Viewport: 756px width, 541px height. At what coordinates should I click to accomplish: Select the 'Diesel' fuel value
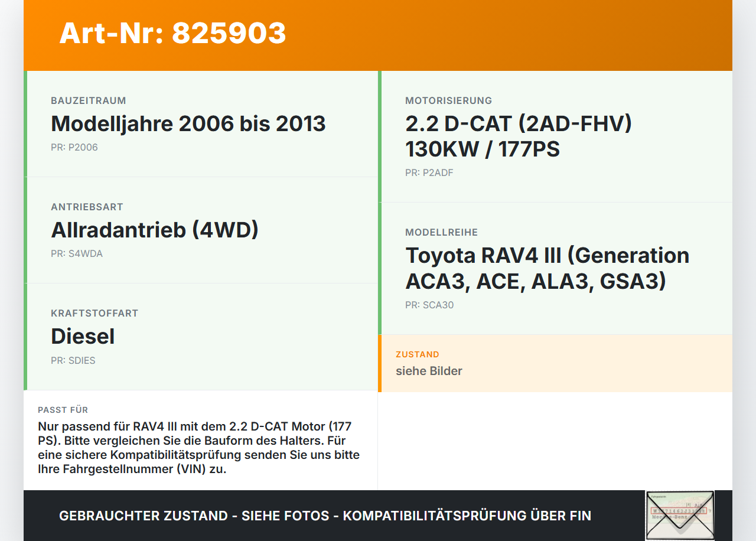[x=83, y=336]
